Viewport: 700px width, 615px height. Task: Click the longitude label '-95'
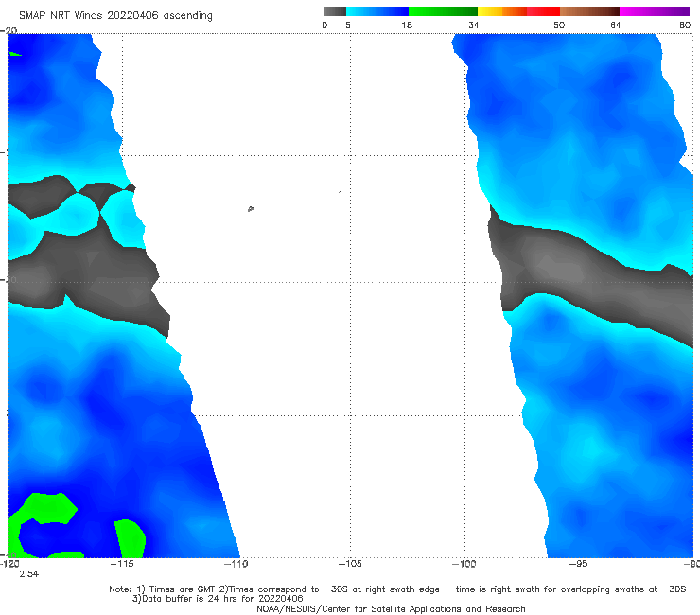pos(578,564)
